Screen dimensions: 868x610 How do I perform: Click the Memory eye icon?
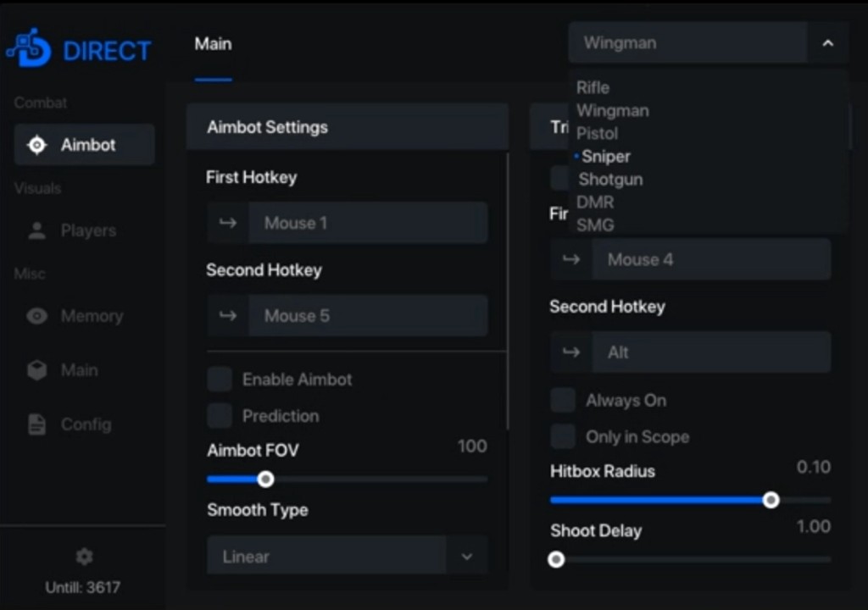coord(37,316)
